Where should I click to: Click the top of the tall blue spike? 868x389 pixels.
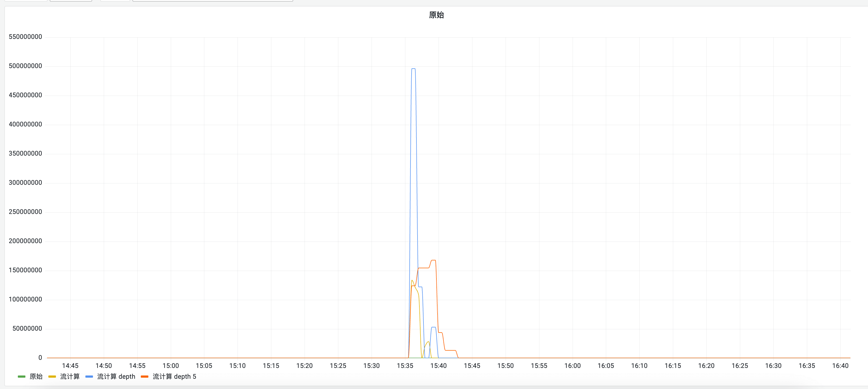[x=413, y=69]
